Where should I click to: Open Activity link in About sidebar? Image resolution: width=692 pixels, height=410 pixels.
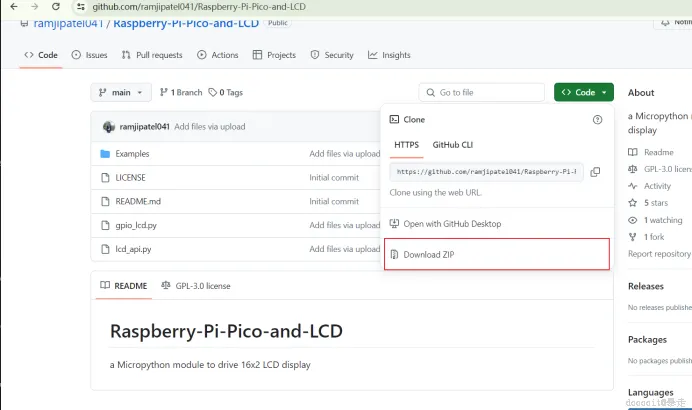[650, 186]
